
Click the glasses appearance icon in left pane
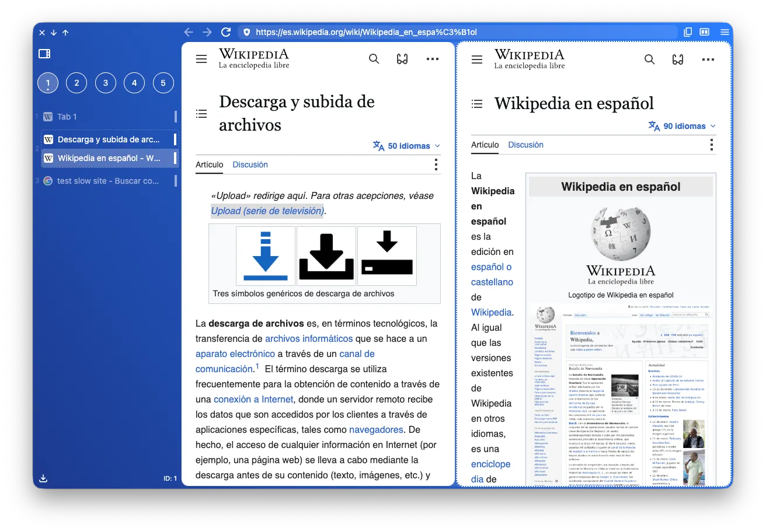pyautogui.click(x=402, y=59)
